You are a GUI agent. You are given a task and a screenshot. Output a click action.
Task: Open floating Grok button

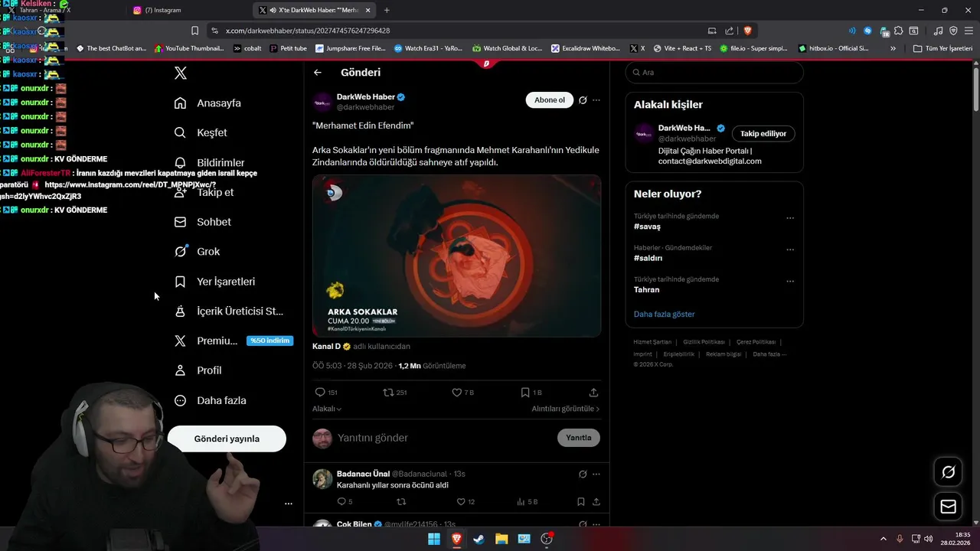[948, 472]
